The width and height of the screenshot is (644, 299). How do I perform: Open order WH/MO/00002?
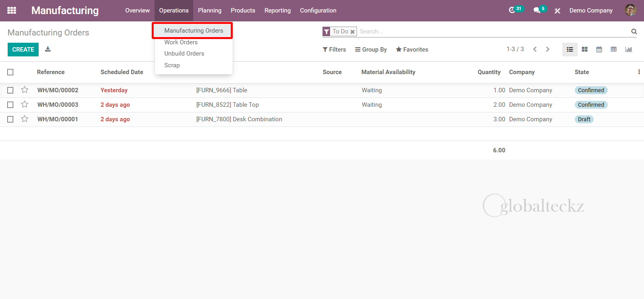pyautogui.click(x=58, y=90)
